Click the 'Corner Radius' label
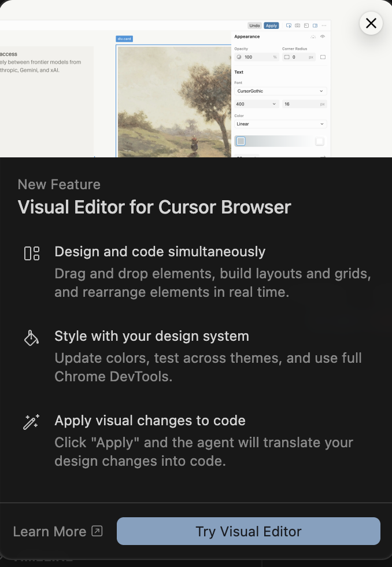The image size is (392, 567). click(294, 49)
